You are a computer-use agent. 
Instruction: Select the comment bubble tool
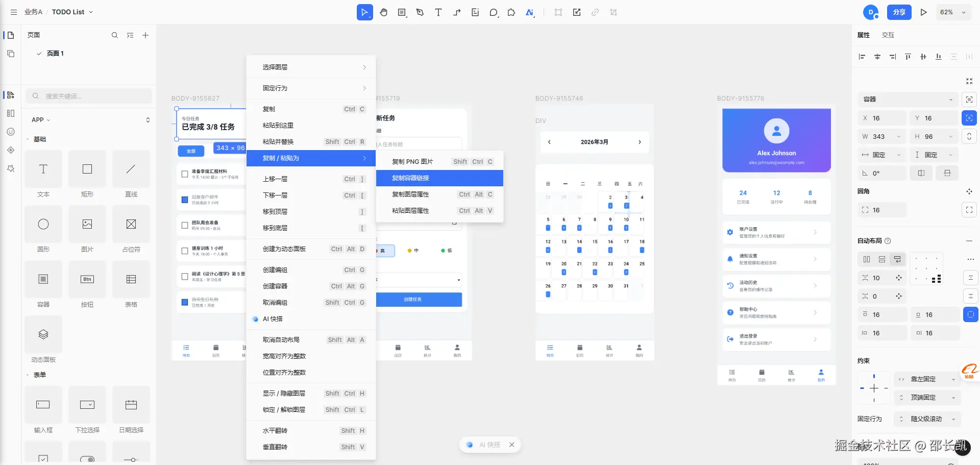coord(493,12)
